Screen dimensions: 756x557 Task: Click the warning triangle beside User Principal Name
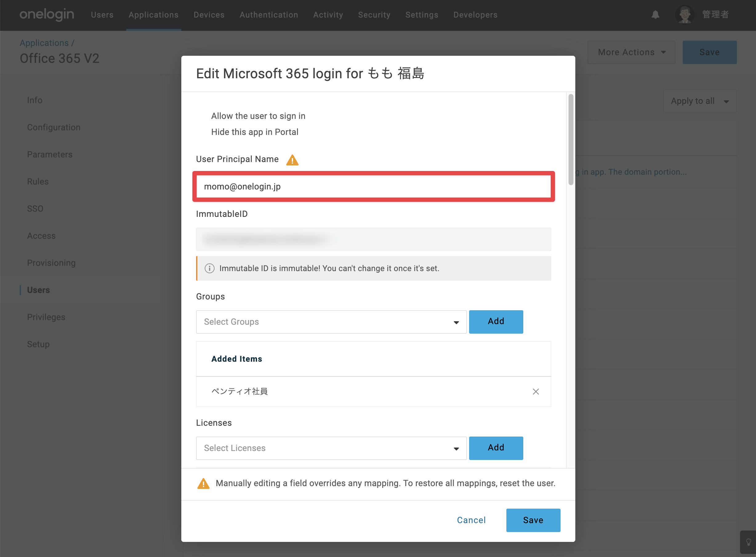coord(292,160)
